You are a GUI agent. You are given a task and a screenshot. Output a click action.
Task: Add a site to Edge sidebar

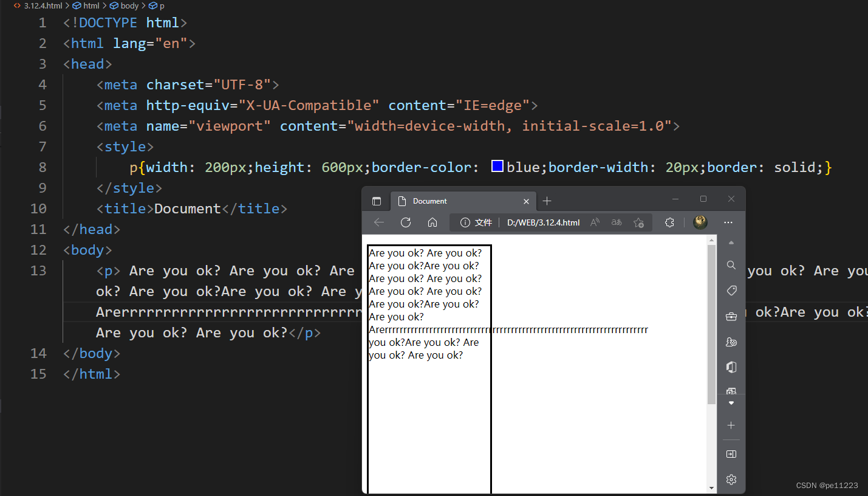click(731, 425)
